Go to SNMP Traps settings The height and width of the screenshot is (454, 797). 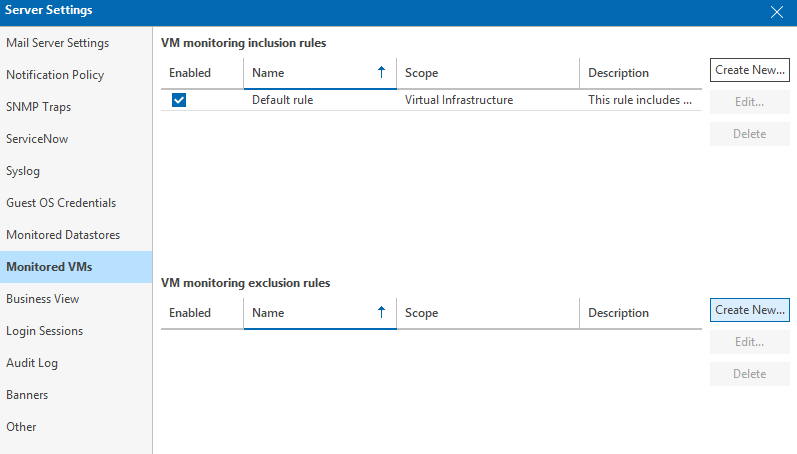(x=76, y=107)
